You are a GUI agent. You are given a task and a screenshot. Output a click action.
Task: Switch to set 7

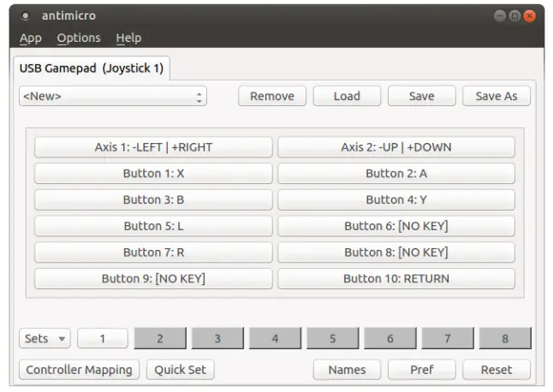pos(448,338)
